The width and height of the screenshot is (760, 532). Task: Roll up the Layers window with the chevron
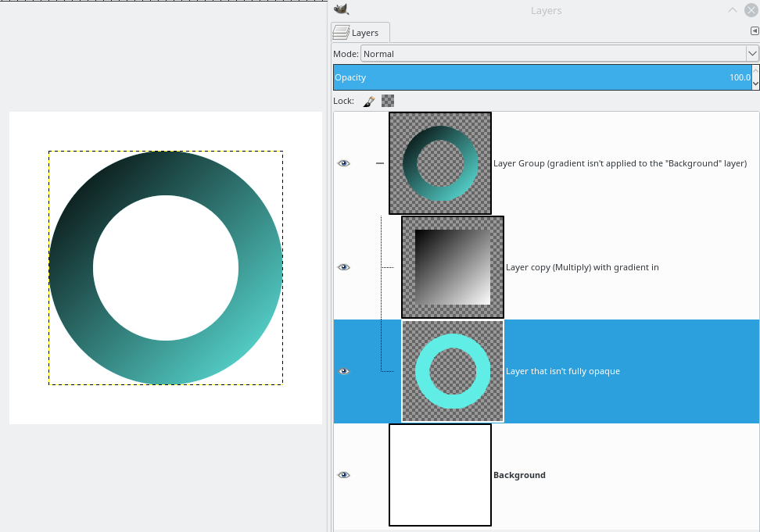point(733,10)
